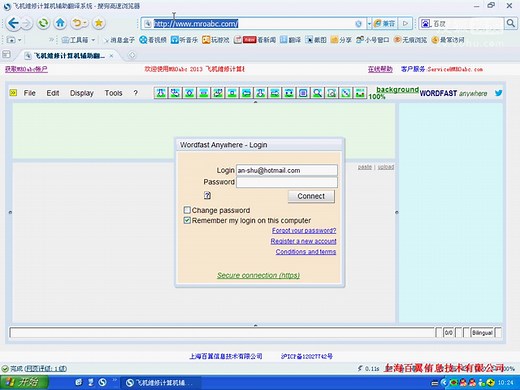This screenshot has height=390, width=520.
Task: Open the 开始 Start menu
Action: [24, 382]
